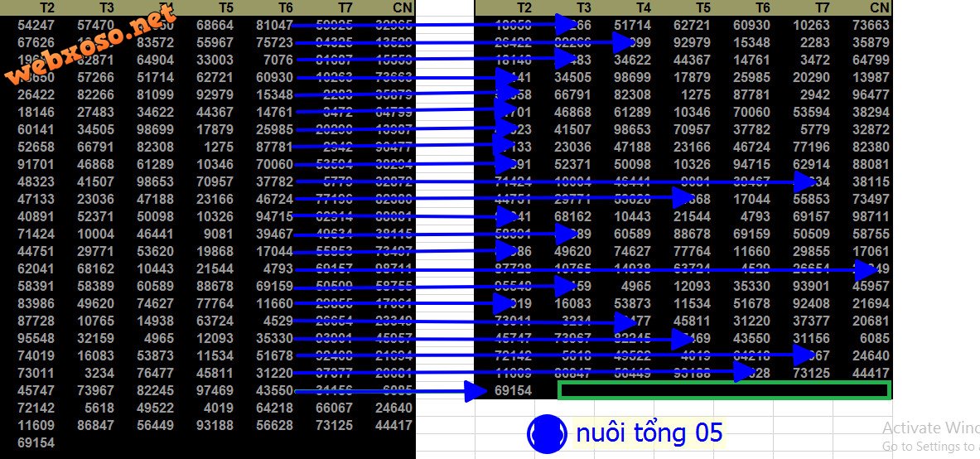Image resolution: width=980 pixels, height=459 pixels.
Task: Select 64799 in the right table
Action: [x=870, y=60]
